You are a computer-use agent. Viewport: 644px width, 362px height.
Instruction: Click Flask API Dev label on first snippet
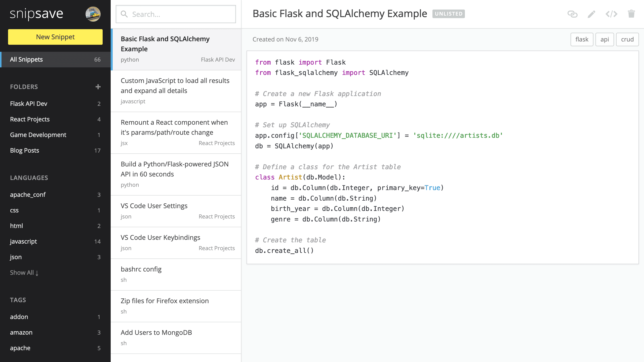point(218,60)
